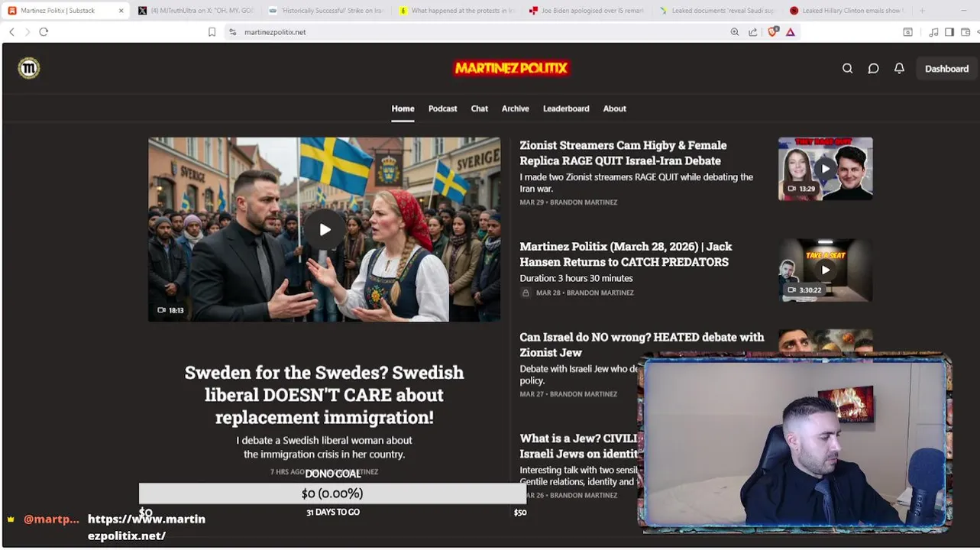Open 'Zionist Streamers Cam Higby' article headline
The image size is (980, 550).
623,153
